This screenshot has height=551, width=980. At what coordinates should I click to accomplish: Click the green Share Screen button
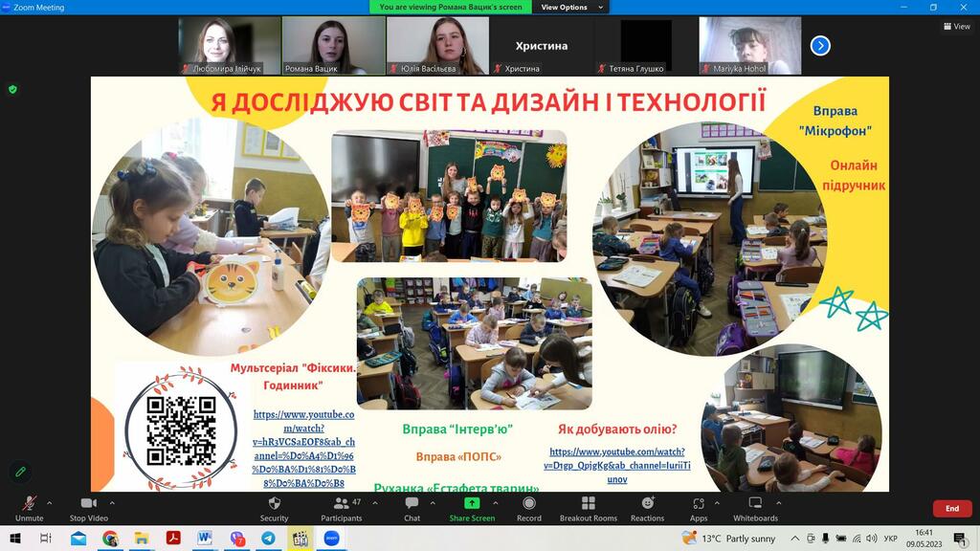click(472, 509)
